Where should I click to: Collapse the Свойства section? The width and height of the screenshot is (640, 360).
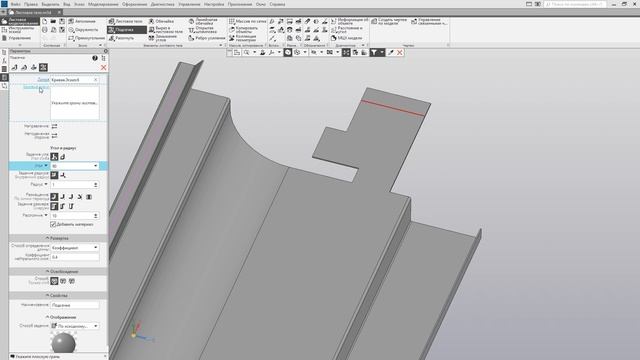[x=58, y=296]
